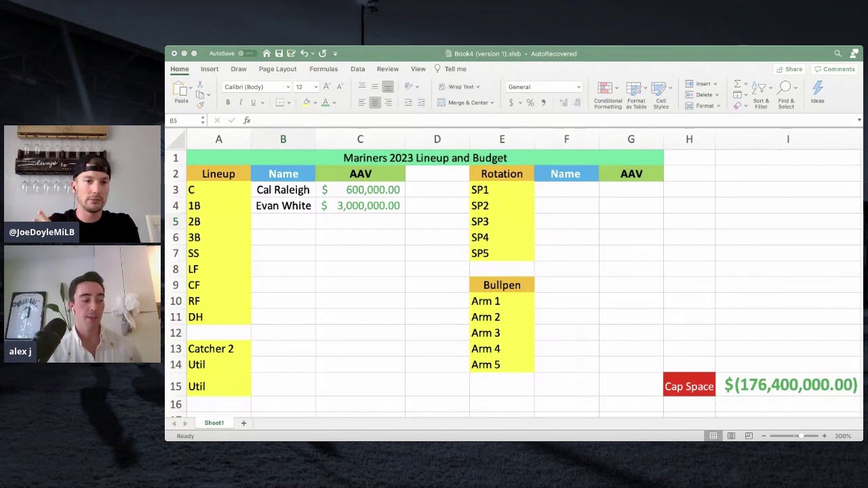The width and height of the screenshot is (868, 488).
Task: Toggle Underline formatting
Action: (x=253, y=102)
